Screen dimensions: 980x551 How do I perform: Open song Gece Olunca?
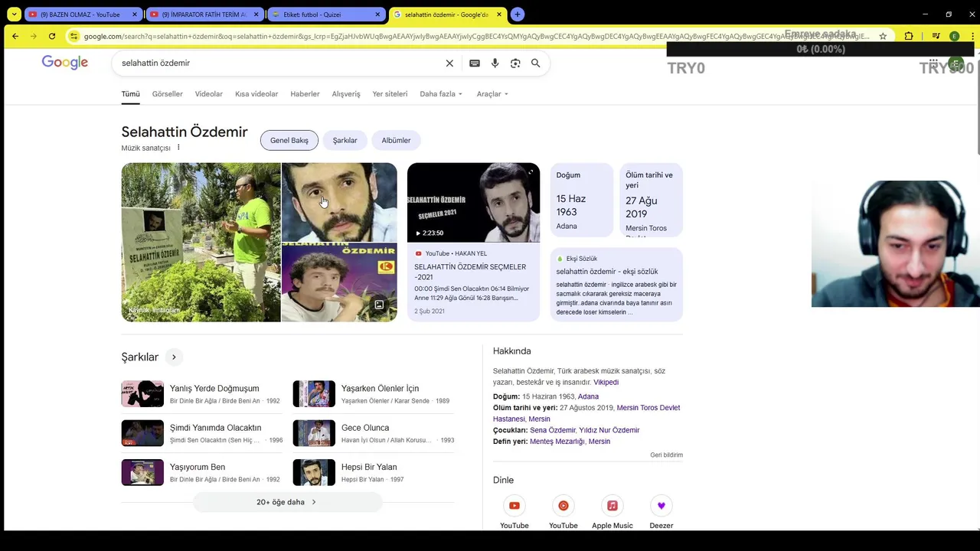point(374,433)
